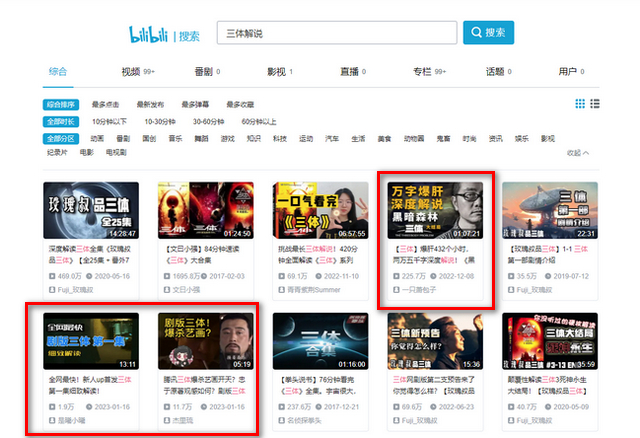Filter by 科技 category
This screenshot has width=640, height=438.
click(280, 139)
